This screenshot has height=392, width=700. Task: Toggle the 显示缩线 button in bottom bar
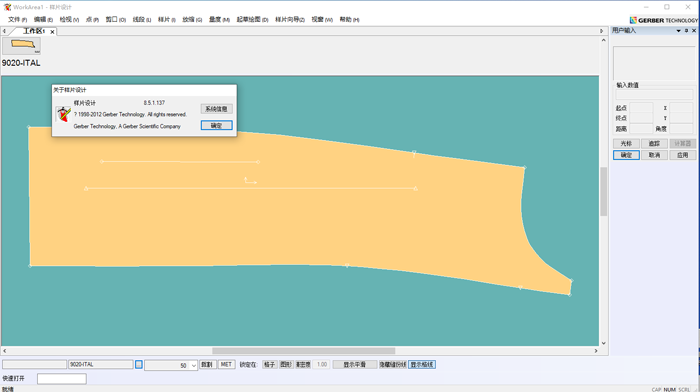click(422, 365)
